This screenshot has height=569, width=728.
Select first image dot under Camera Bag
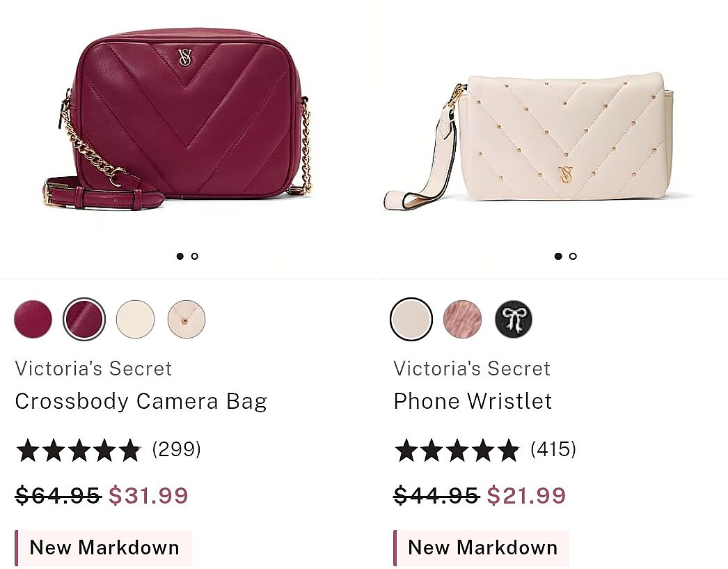pos(180,256)
